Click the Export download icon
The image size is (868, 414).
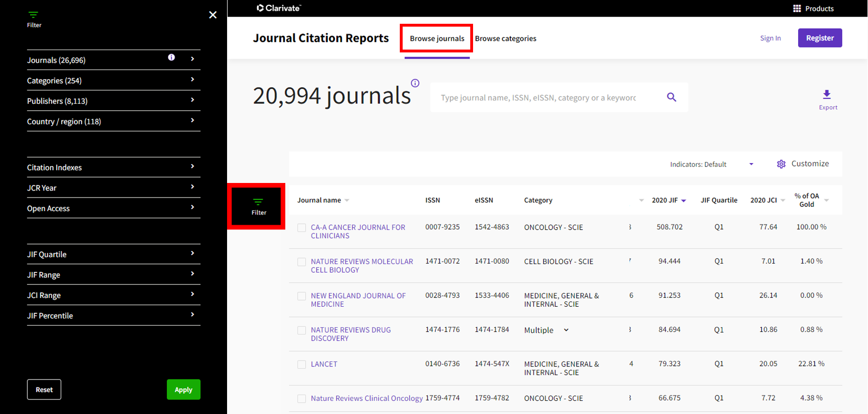827,95
